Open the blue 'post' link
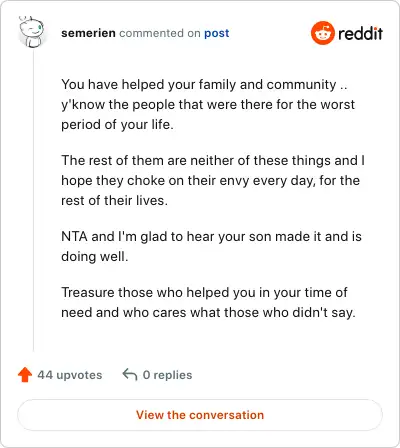 [x=217, y=33]
